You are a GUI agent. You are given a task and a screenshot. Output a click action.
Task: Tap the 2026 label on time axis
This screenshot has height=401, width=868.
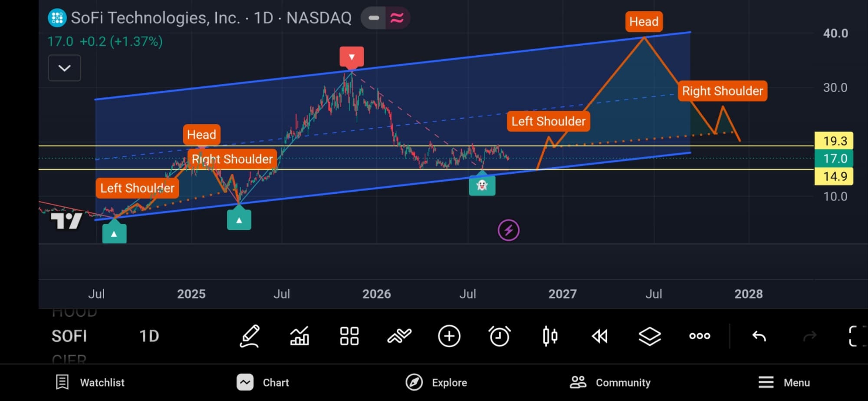point(377,294)
